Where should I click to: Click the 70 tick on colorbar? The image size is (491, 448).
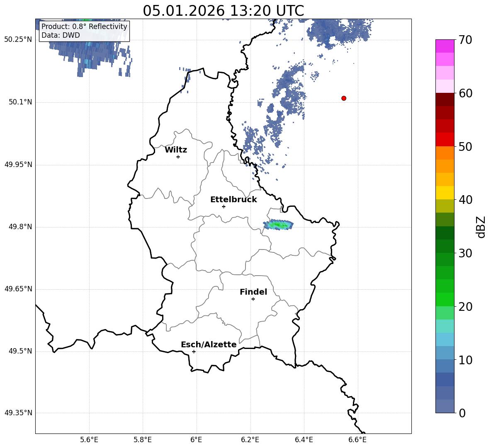[x=465, y=40]
